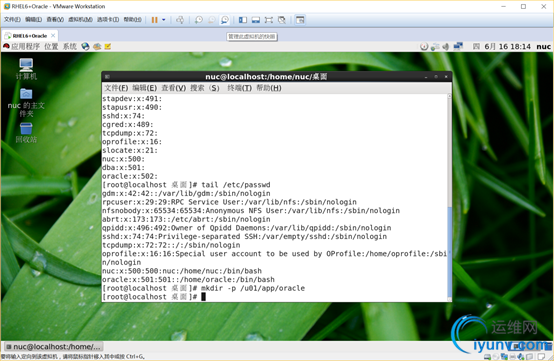Image resolution: width=554 pixels, height=361 pixels.
Task: Click the taskbar button nuc@localhost:/home/...
Action: [53, 347]
